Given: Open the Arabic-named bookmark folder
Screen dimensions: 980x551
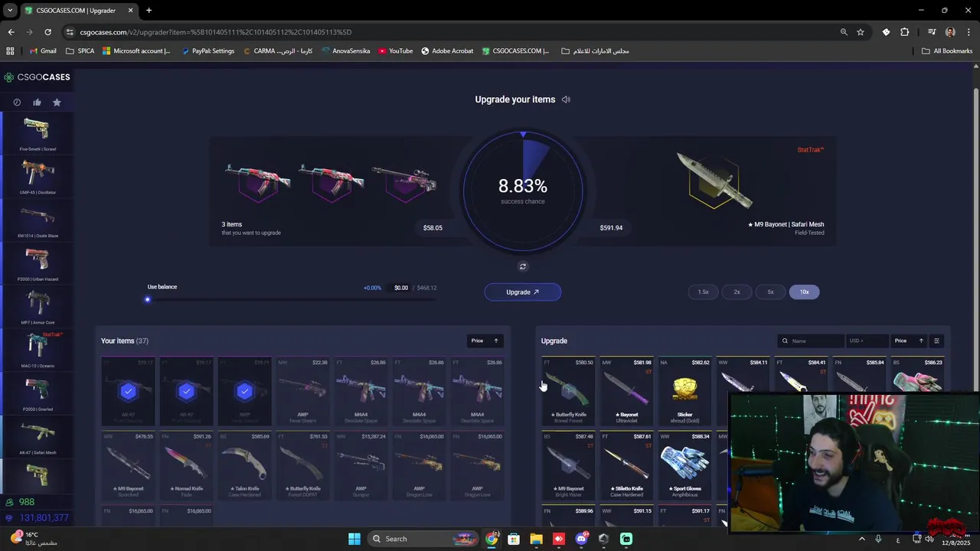Looking at the screenshot, I should 595,51.
